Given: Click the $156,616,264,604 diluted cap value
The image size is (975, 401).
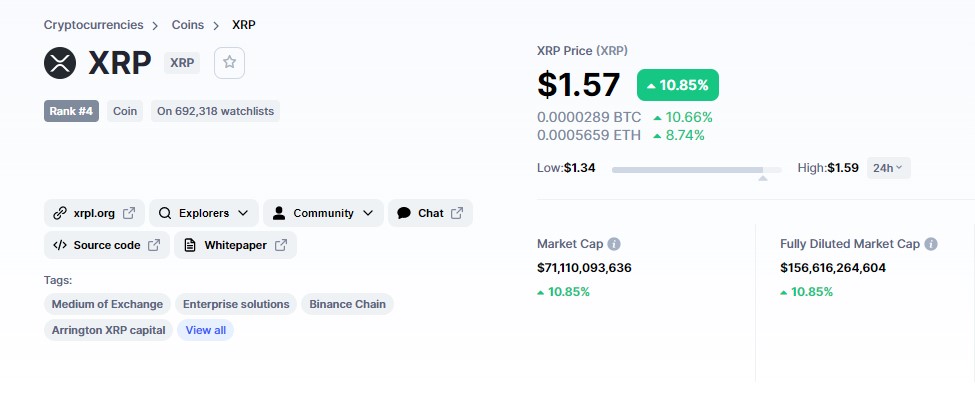Looking at the screenshot, I should pos(833,268).
